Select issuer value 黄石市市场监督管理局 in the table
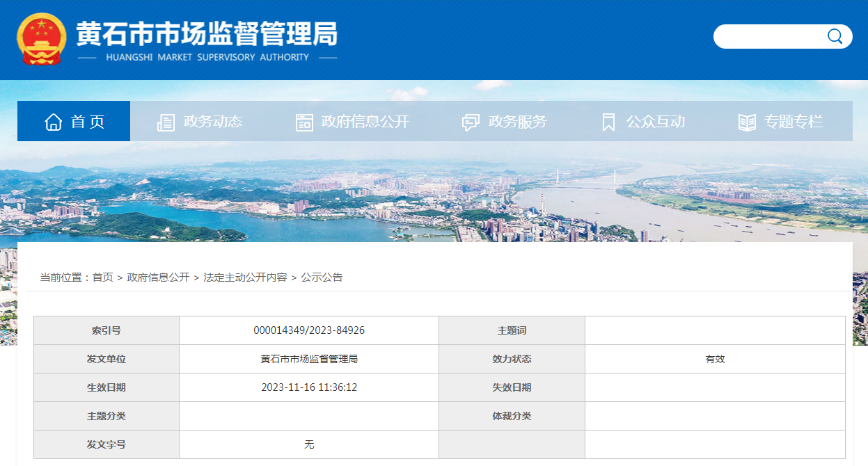Screen dimensions: 868x466 click(309, 359)
